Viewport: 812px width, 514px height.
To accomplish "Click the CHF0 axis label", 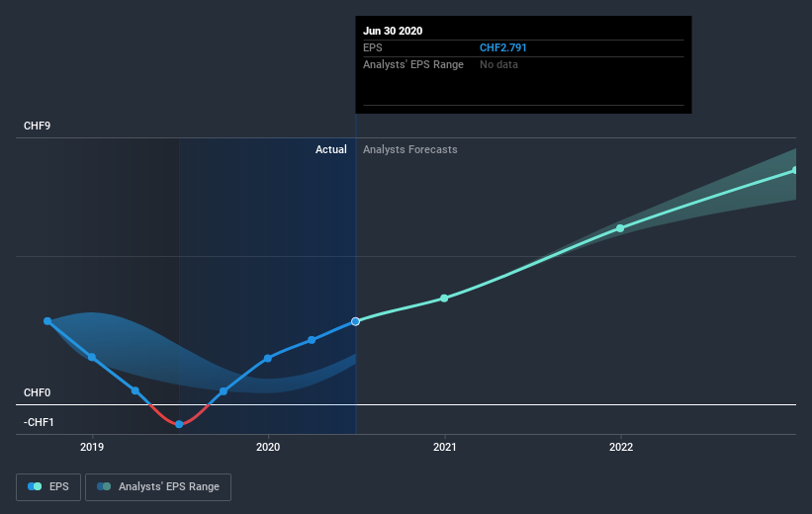I will 37,392.
